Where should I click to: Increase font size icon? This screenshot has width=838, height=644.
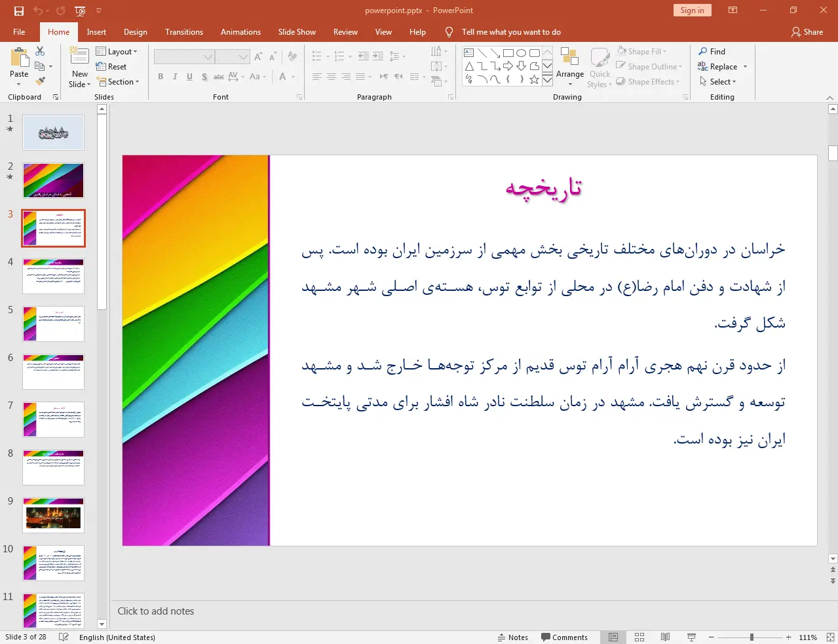pos(258,57)
